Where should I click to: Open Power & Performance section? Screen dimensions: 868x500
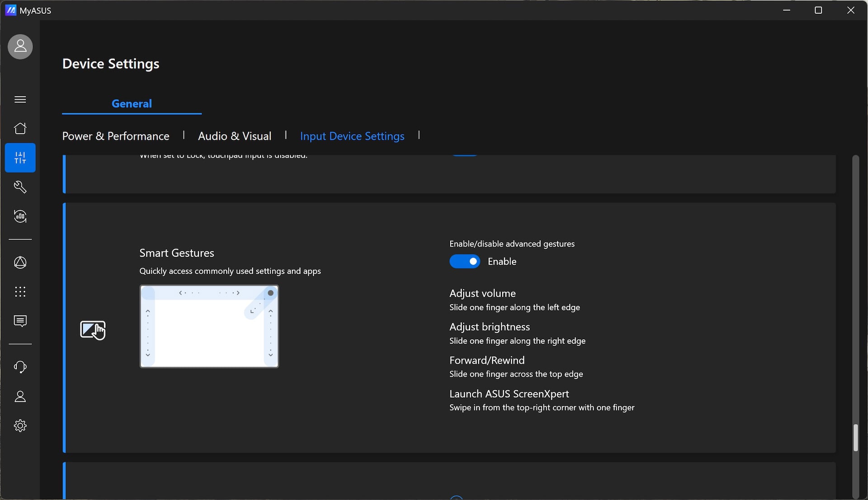click(116, 136)
